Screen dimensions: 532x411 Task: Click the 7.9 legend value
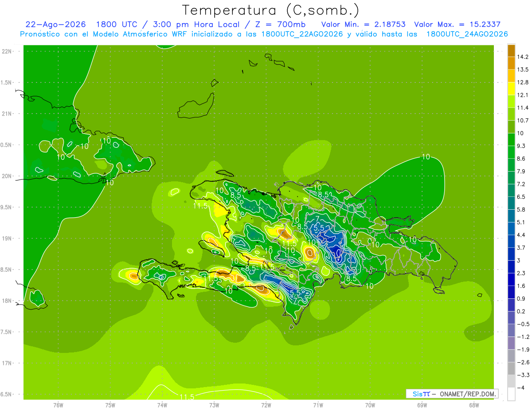click(521, 172)
